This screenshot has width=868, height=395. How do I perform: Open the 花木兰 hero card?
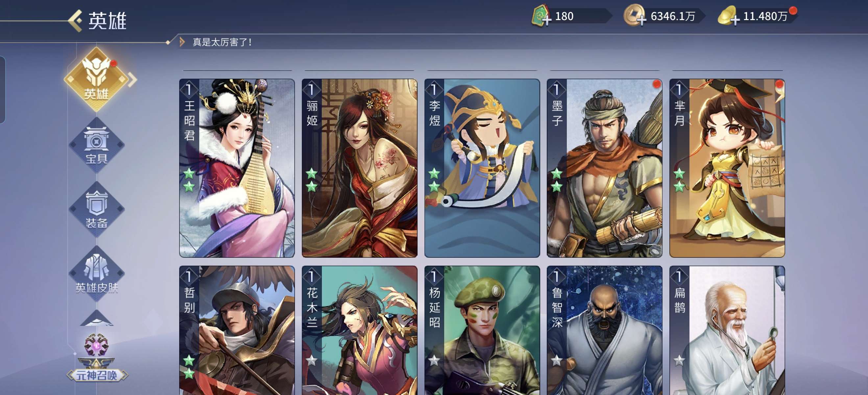coord(360,330)
